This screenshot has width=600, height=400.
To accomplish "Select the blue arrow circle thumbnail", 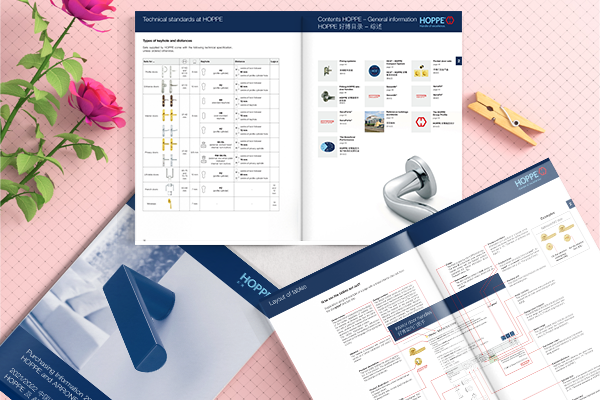I will pos(327,147).
